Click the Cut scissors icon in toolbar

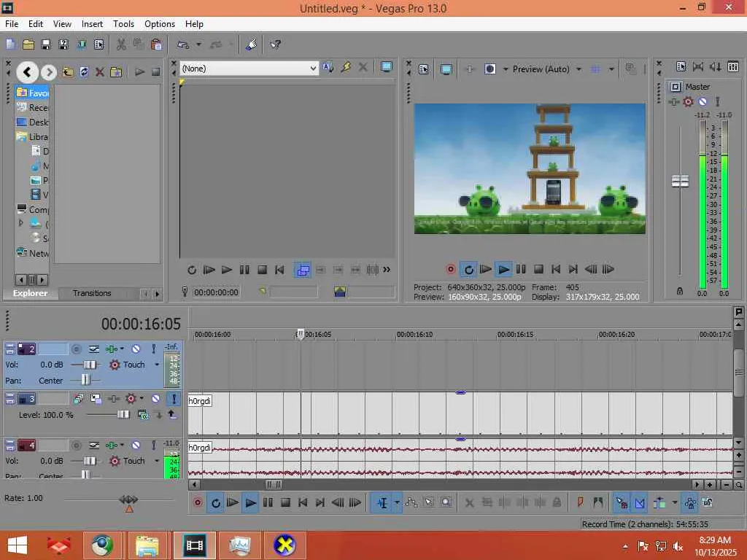tap(121, 44)
